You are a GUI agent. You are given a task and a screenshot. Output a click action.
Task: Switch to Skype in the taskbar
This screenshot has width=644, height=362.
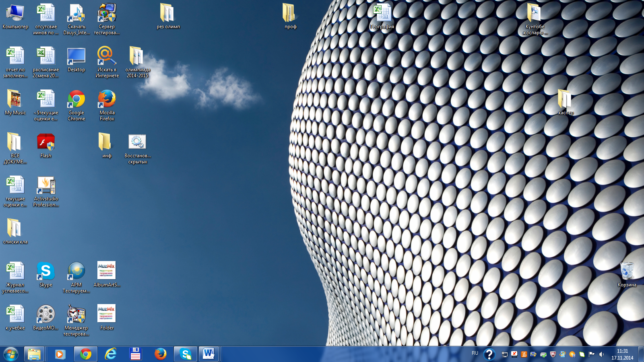pyautogui.click(x=186, y=354)
